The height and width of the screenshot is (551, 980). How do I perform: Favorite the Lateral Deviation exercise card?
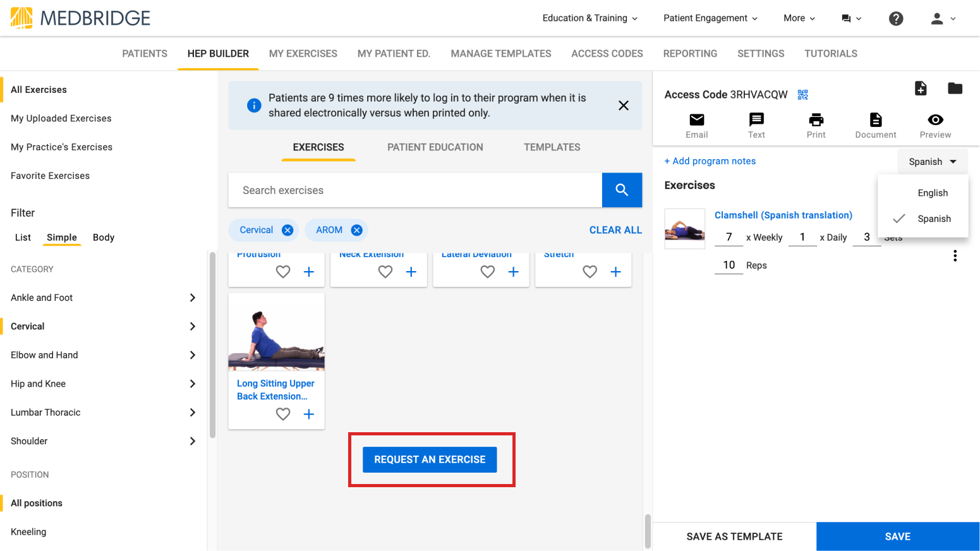click(x=488, y=272)
